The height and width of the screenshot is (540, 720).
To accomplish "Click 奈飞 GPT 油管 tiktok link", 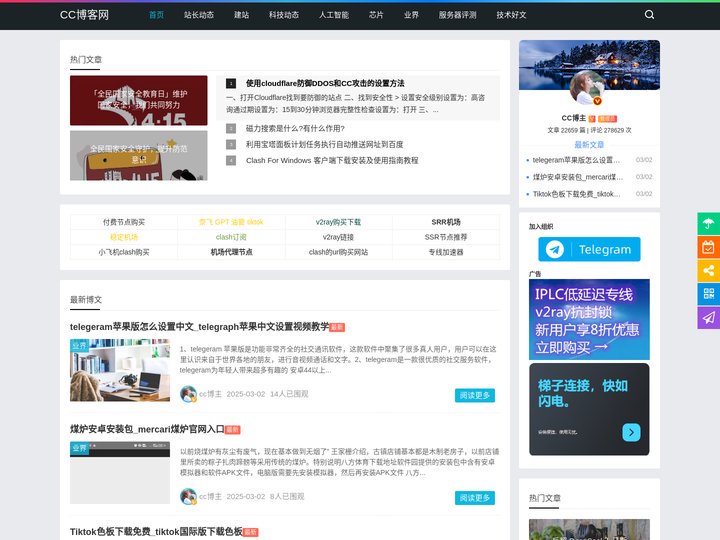I will [231, 222].
